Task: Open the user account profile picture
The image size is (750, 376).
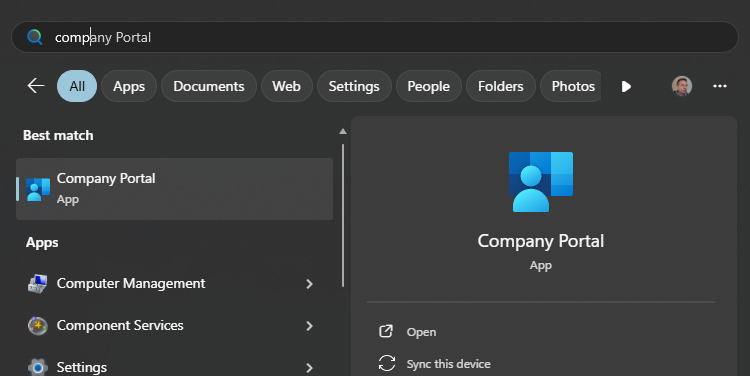Action: pyautogui.click(x=682, y=86)
